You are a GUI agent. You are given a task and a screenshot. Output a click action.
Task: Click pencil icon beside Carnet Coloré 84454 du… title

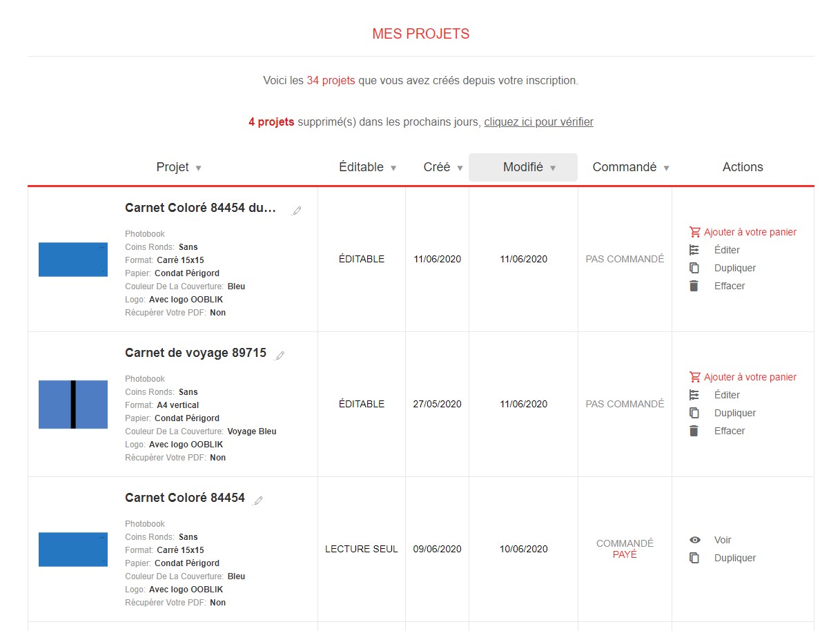point(297,211)
